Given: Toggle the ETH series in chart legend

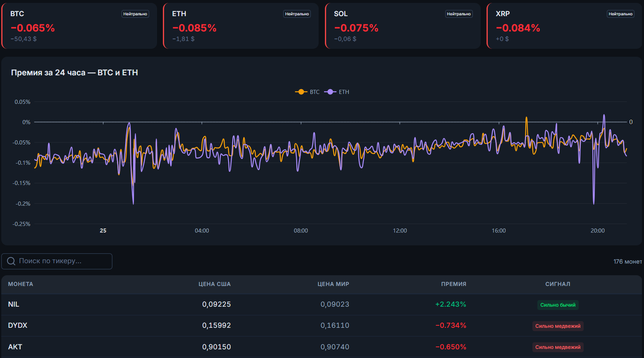Looking at the screenshot, I should (x=336, y=92).
